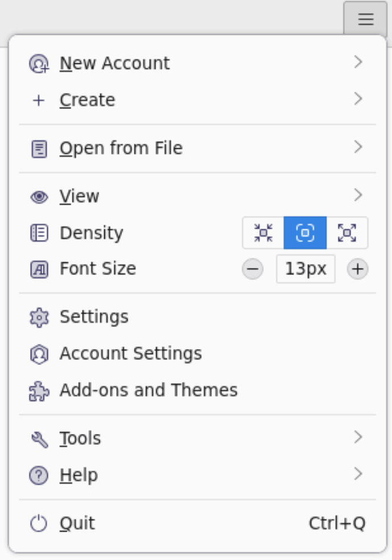
Task: Open the Tools menu entry
Action: (198, 439)
